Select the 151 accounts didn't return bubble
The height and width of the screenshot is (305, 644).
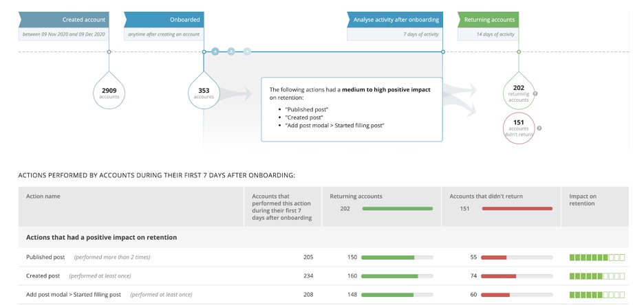519,128
